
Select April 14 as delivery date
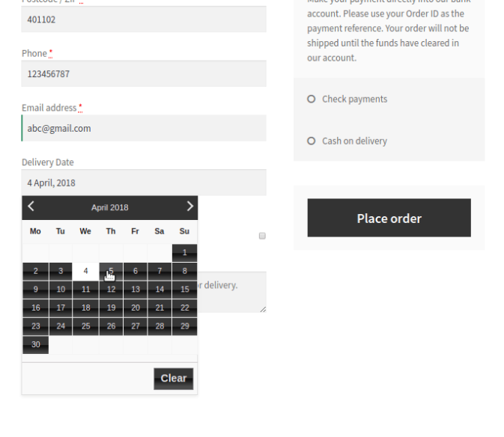pyautogui.click(x=160, y=290)
